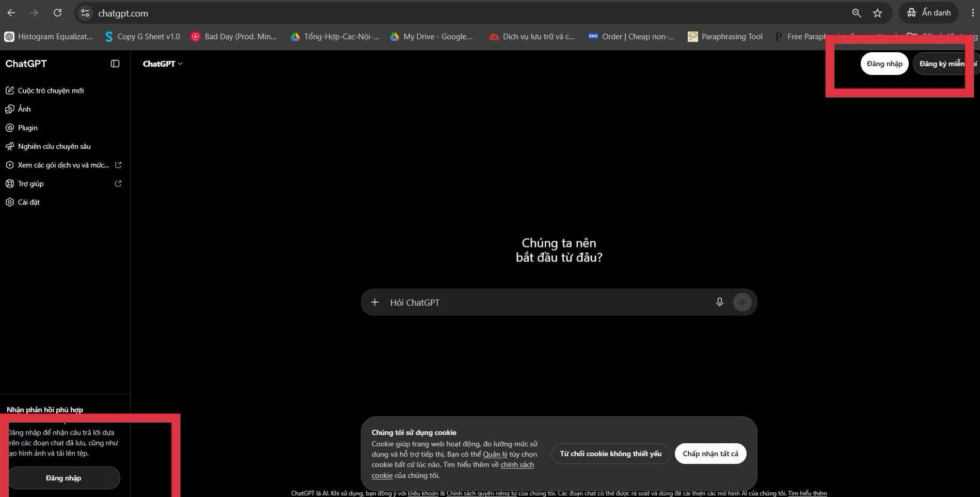This screenshot has height=497, width=980.
Task: Click the microphone dictation icon
Action: coord(719,302)
